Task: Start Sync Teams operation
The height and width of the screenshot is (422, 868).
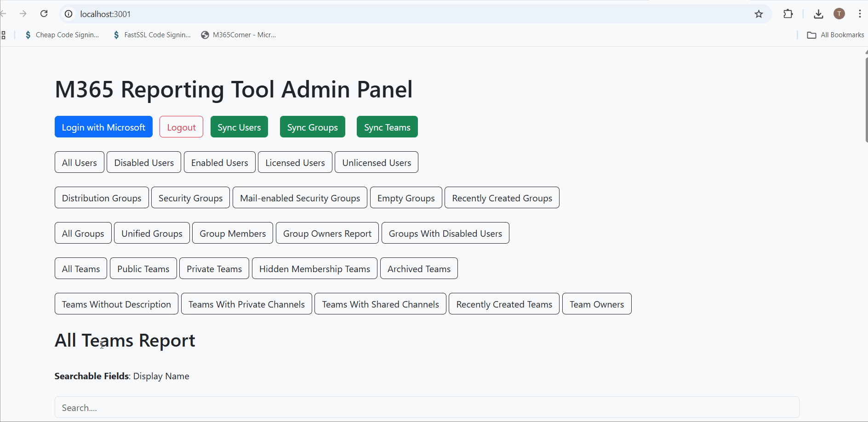Action: tap(387, 127)
